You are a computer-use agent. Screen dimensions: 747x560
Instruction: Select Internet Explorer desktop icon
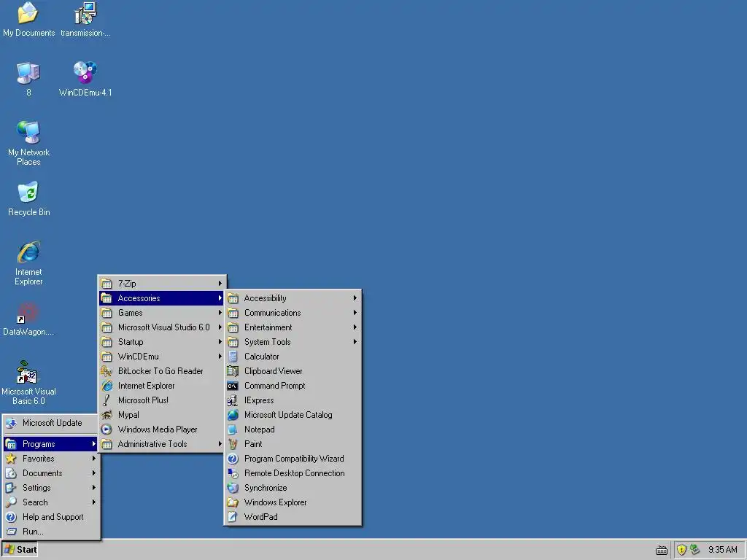28,262
